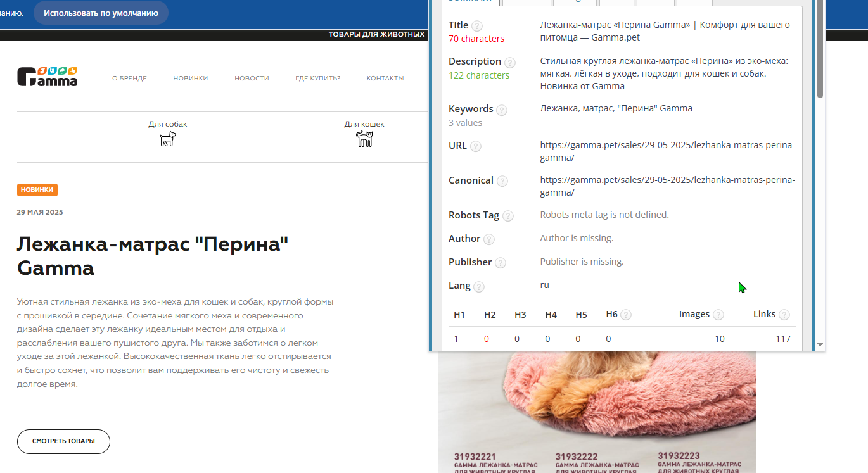Go to the НОВОСТИ page
Screen dimensions: 868x473
point(252,79)
